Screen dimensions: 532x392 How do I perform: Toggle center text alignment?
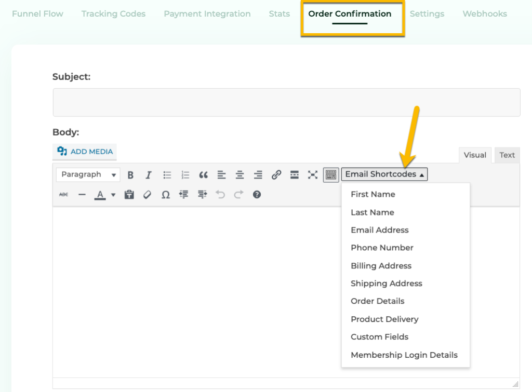pyautogui.click(x=240, y=175)
